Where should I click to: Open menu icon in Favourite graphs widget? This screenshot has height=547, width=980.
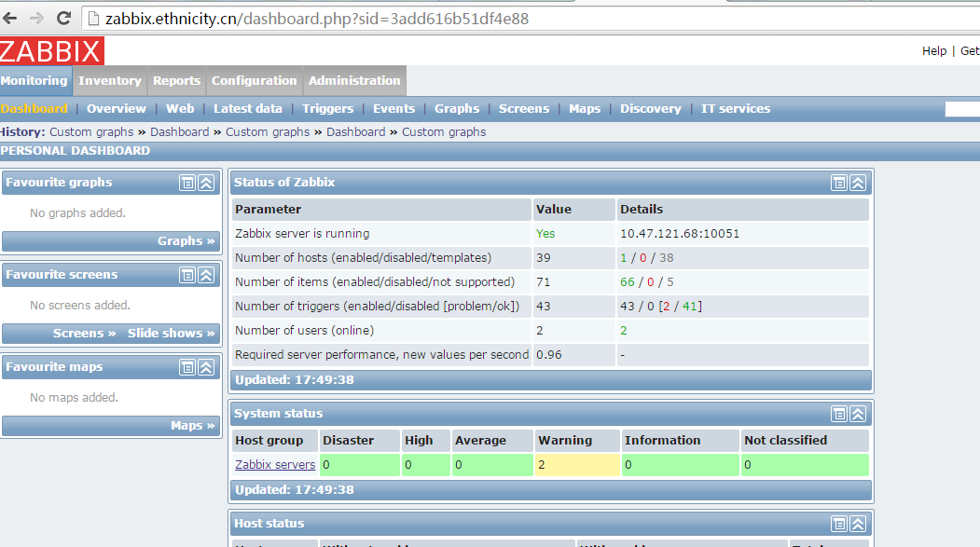tap(187, 183)
